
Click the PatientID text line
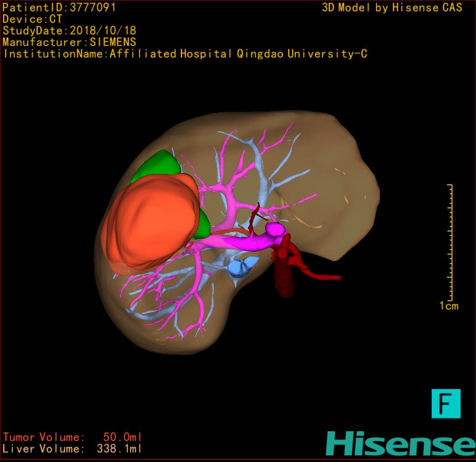tap(59, 8)
